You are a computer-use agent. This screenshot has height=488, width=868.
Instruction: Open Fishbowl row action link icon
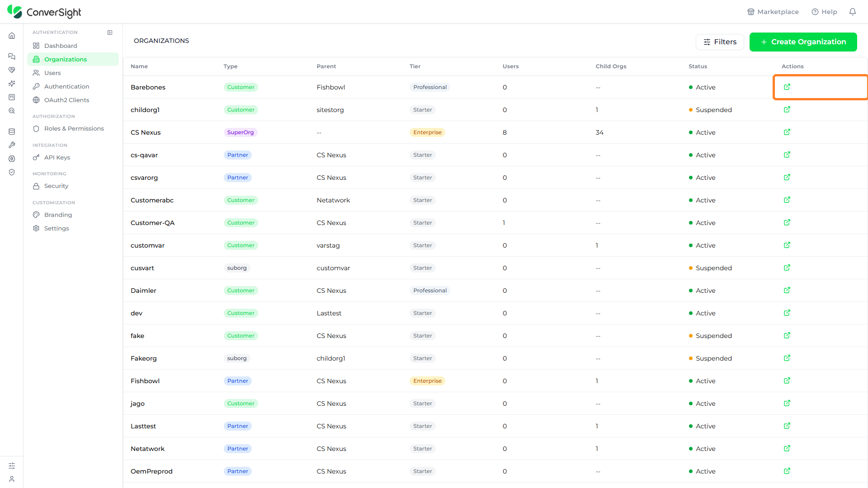(x=787, y=380)
